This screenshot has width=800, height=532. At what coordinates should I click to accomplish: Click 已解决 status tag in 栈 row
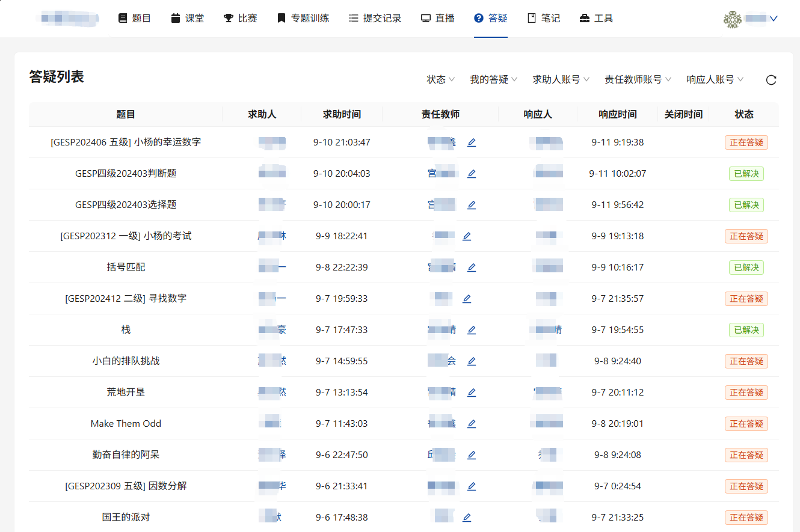[746, 330]
